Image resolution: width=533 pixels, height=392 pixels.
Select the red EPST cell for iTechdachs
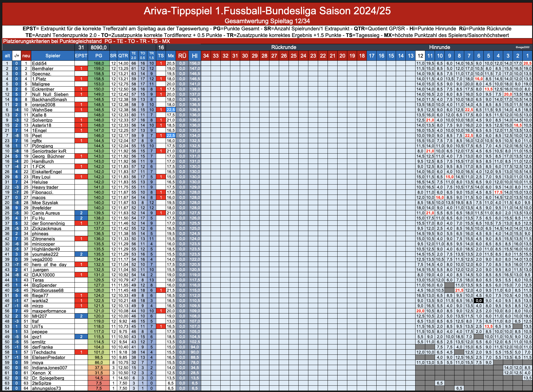81,352
